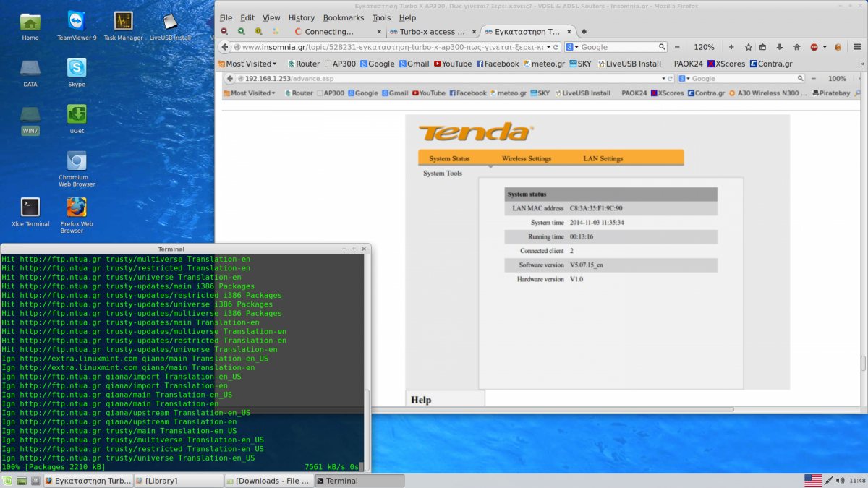This screenshot has width=868, height=488.
Task: Launch the uGet download manager icon
Action: [77, 119]
